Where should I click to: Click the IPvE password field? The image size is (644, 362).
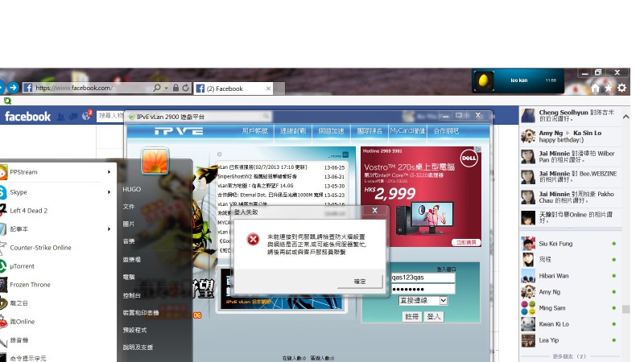pos(423,290)
